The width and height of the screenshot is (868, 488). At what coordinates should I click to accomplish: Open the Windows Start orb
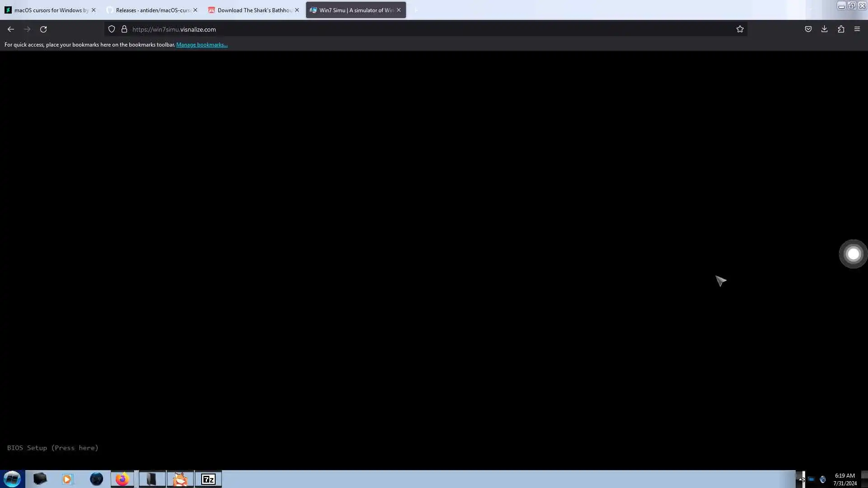12,479
